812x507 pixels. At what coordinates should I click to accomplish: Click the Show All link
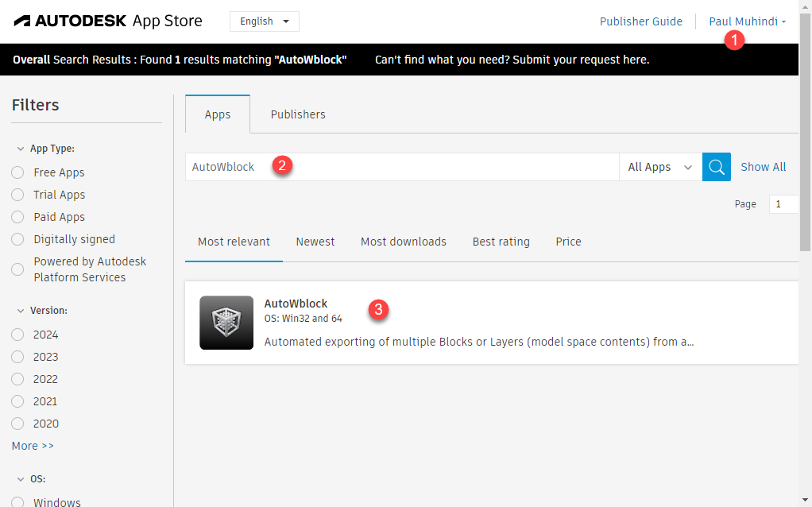(763, 167)
